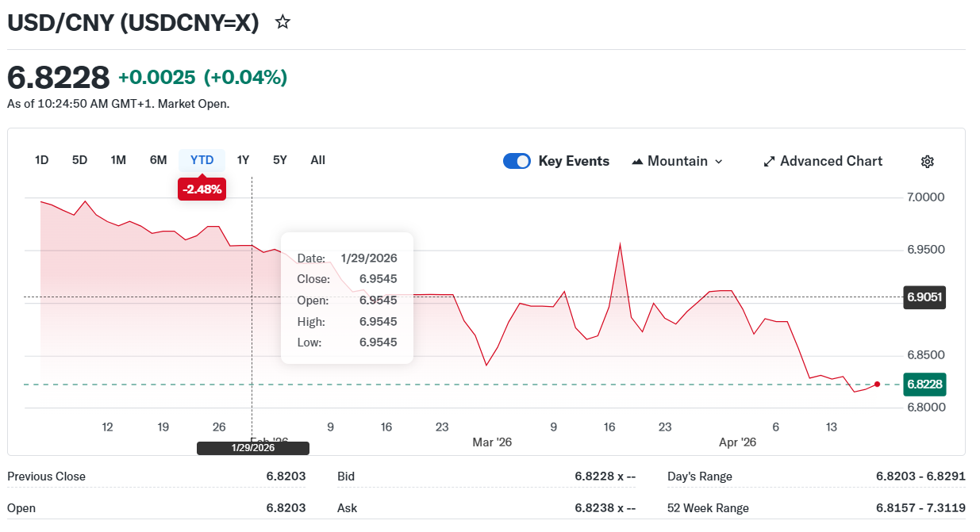The height and width of the screenshot is (532, 980).
Task: Expand the Mountain chart style dropdown
Action: 719,162
